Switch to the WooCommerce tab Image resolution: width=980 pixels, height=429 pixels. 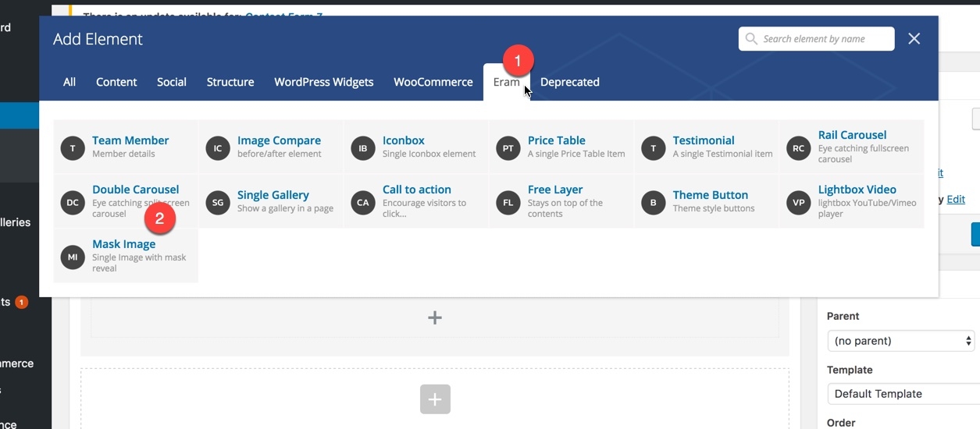(433, 82)
